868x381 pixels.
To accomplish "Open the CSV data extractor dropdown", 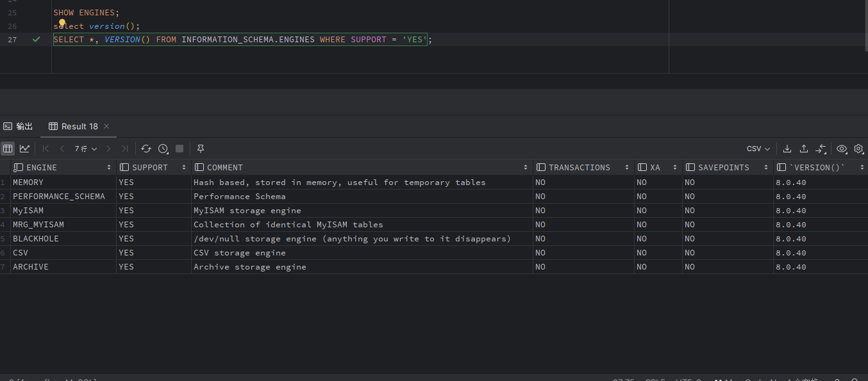I will pos(758,149).
